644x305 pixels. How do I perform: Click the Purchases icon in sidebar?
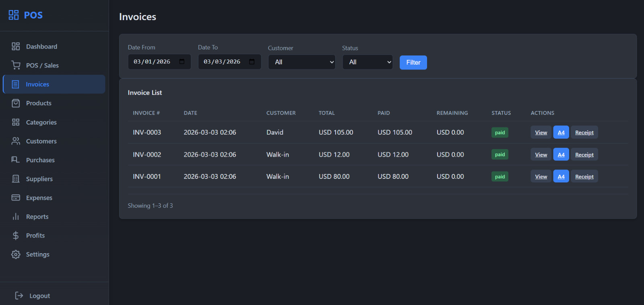16,160
